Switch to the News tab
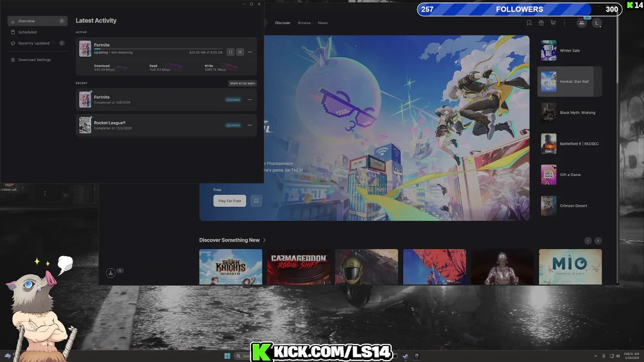 point(323,23)
